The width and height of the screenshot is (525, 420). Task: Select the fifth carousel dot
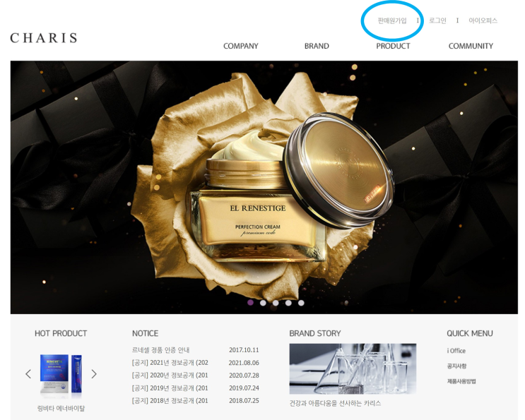[x=301, y=303]
